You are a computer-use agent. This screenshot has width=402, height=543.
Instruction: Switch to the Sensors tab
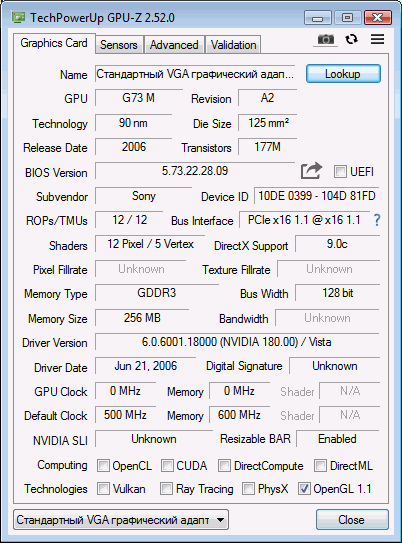[x=119, y=45]
